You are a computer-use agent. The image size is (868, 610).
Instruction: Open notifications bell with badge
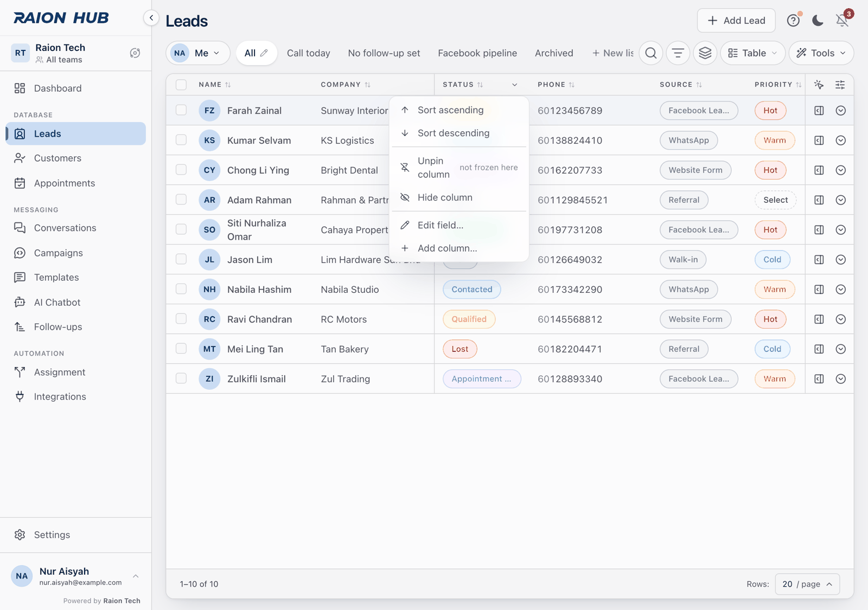coord(842,21)
